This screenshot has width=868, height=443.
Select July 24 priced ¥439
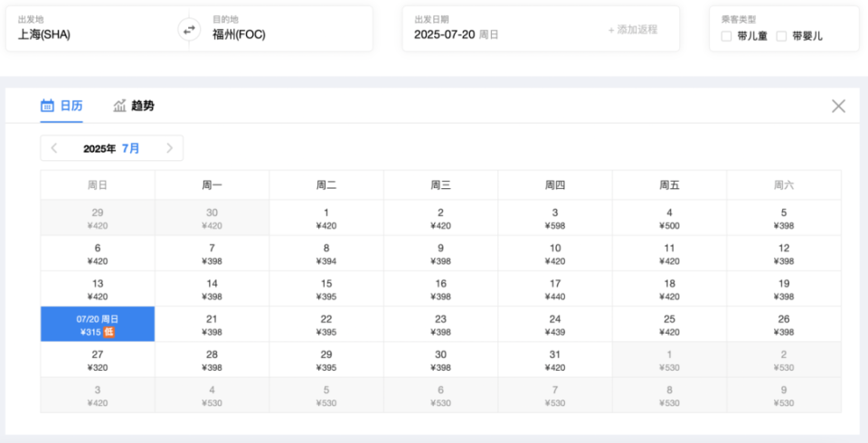554,324
